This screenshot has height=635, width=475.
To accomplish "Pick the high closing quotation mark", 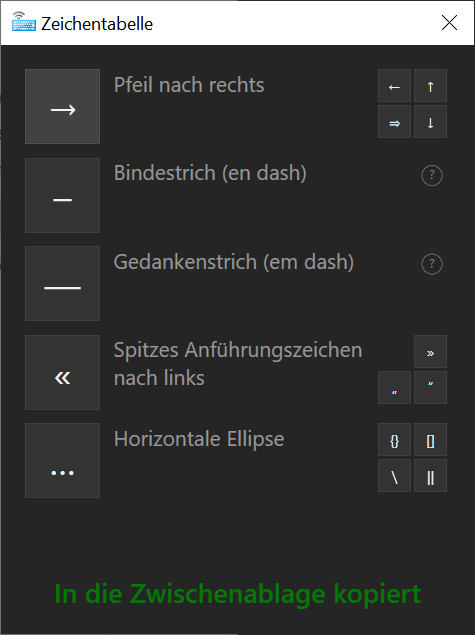I will click(x=430, y=388).
